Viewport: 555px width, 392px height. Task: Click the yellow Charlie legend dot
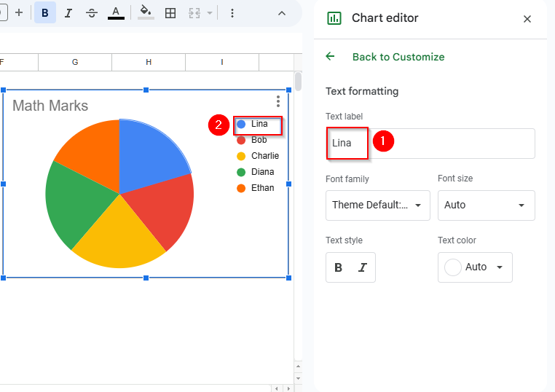241,156
